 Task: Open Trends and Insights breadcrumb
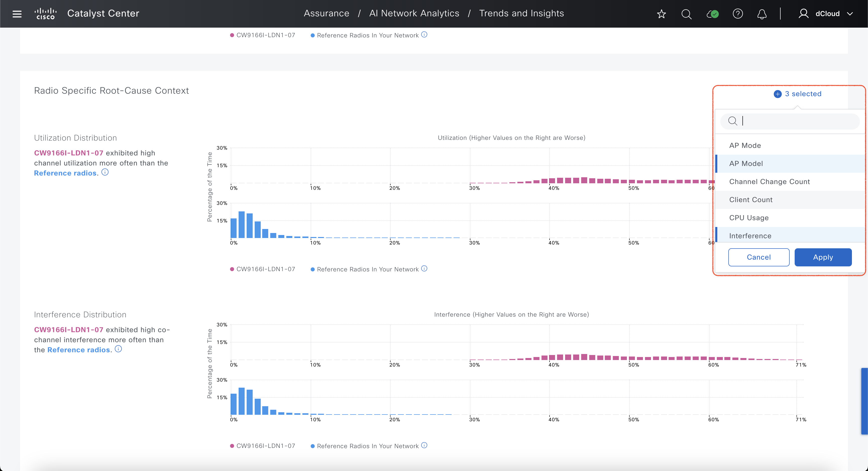click(521, 14)
